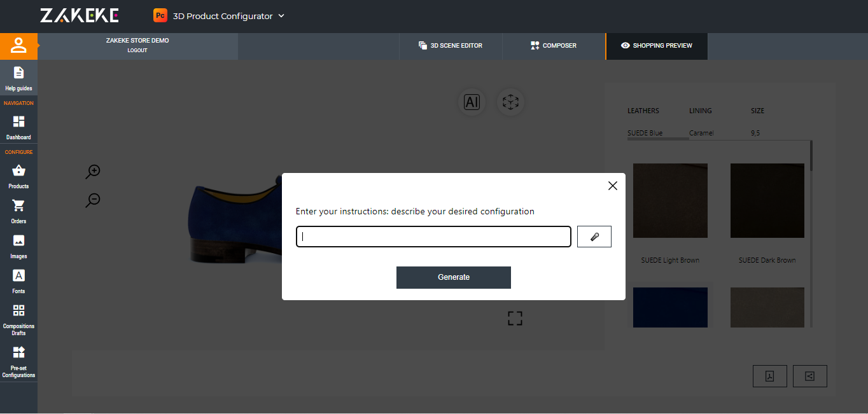Download configuration as PDF
Screen dimensions: 868x414
click(x=770, y=376)
